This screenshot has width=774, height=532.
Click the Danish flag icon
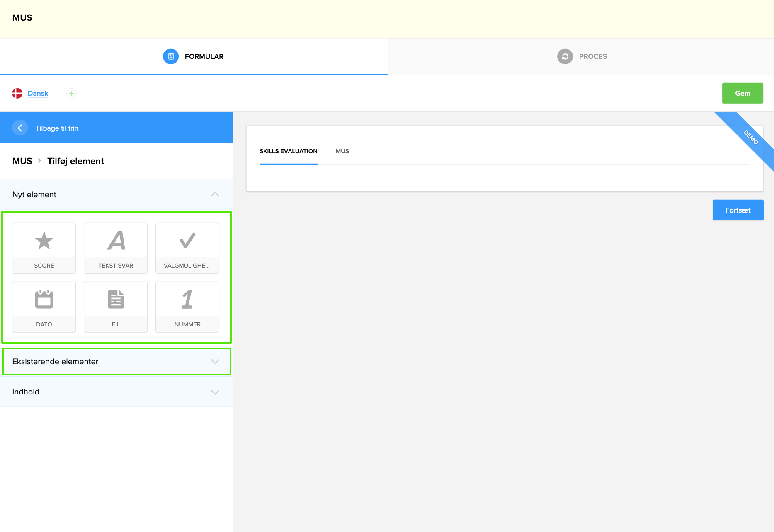point(17,93)
